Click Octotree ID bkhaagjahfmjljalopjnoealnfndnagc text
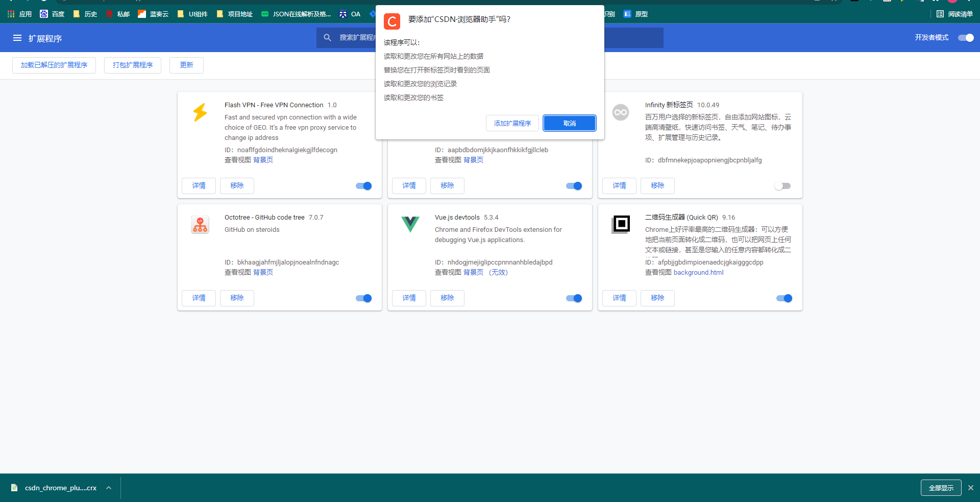Image resolution: width=980 pixels, height=502 pixels. click(x=282, y=262)
